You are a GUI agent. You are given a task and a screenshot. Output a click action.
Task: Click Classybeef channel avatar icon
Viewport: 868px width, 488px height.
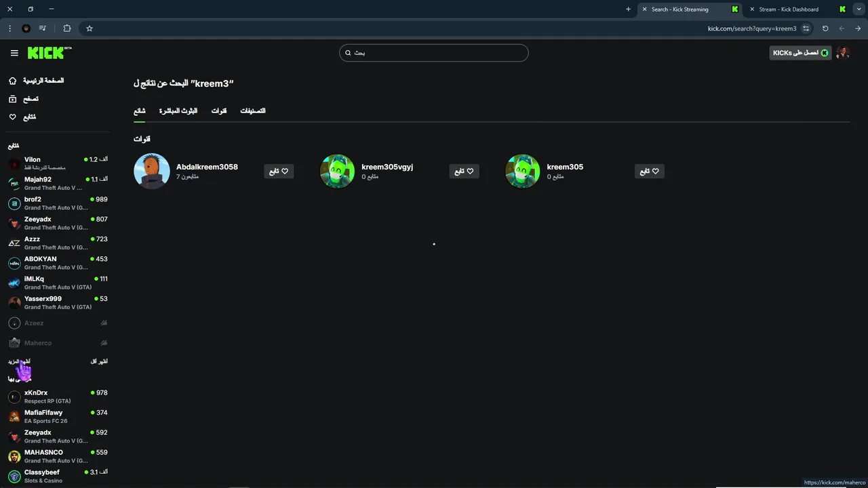(x=14, y=476)
